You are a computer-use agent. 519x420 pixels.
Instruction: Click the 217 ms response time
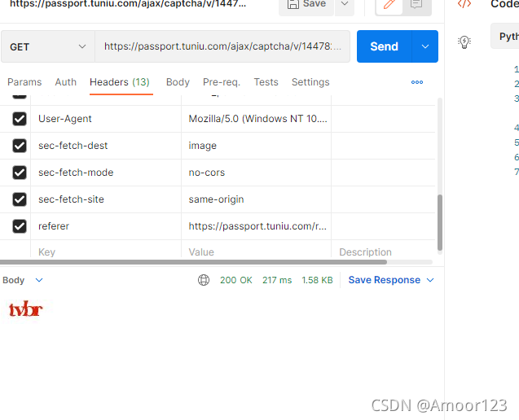point(277,280)
